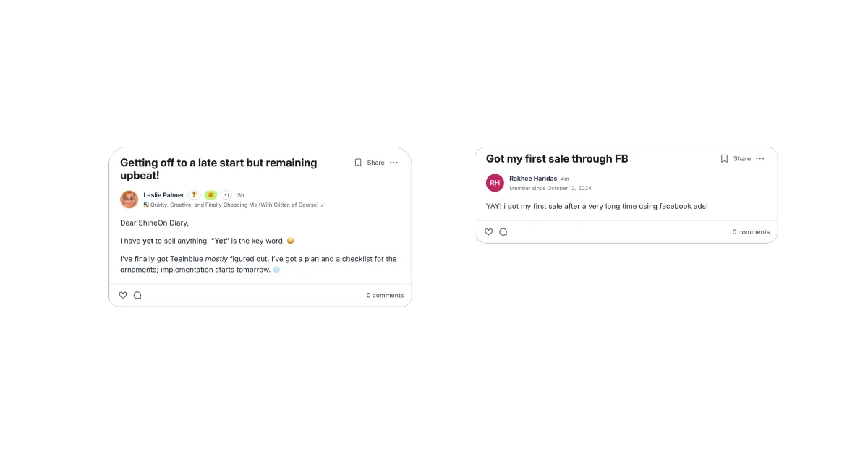
Task: Share Leslie Palmer's diary post
Action: coord(375,163)
